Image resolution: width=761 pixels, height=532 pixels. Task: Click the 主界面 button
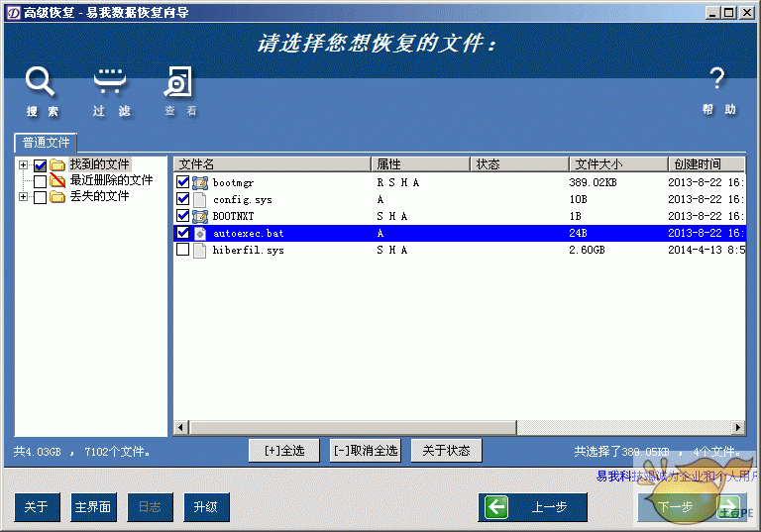(93, 507)
